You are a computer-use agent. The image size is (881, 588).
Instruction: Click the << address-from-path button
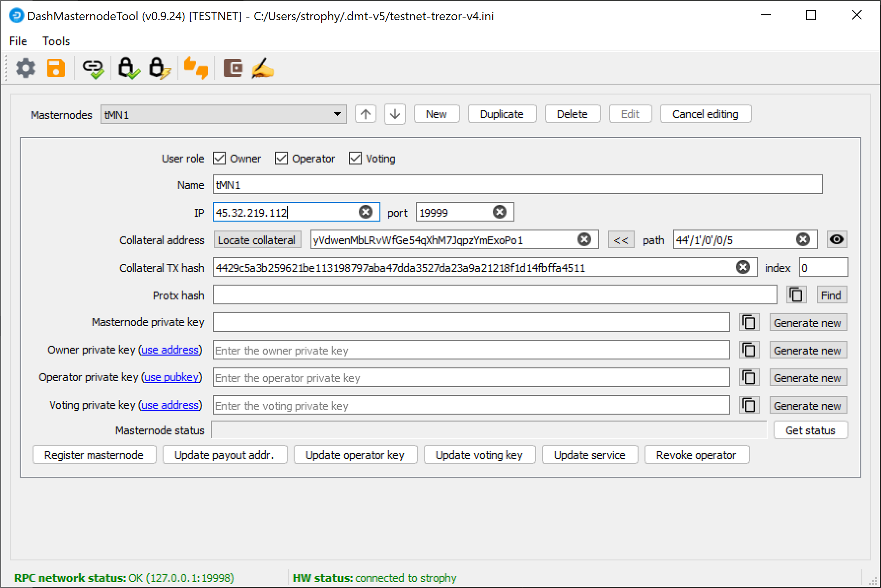click(621, 240)
